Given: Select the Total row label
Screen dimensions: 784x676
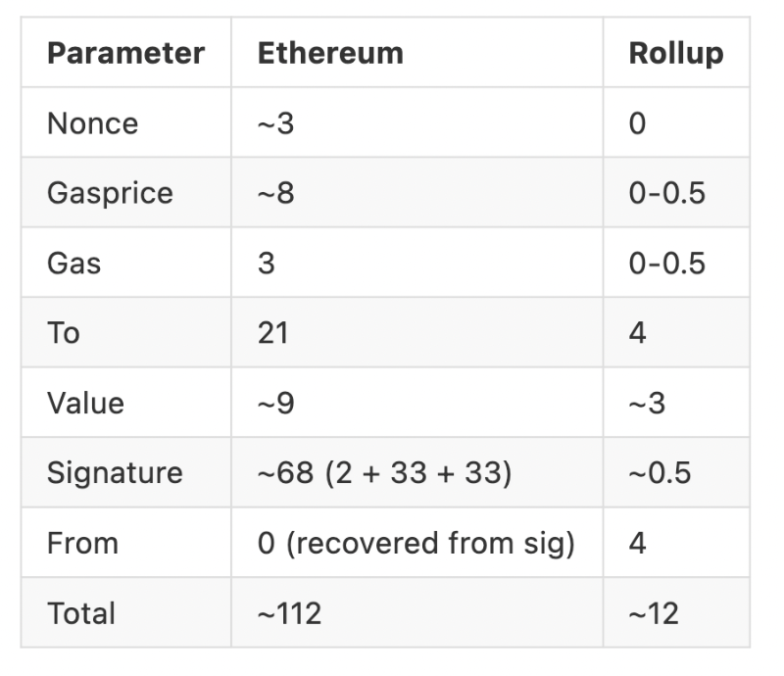Looking at the screenshot, I should tap(81, 613).
